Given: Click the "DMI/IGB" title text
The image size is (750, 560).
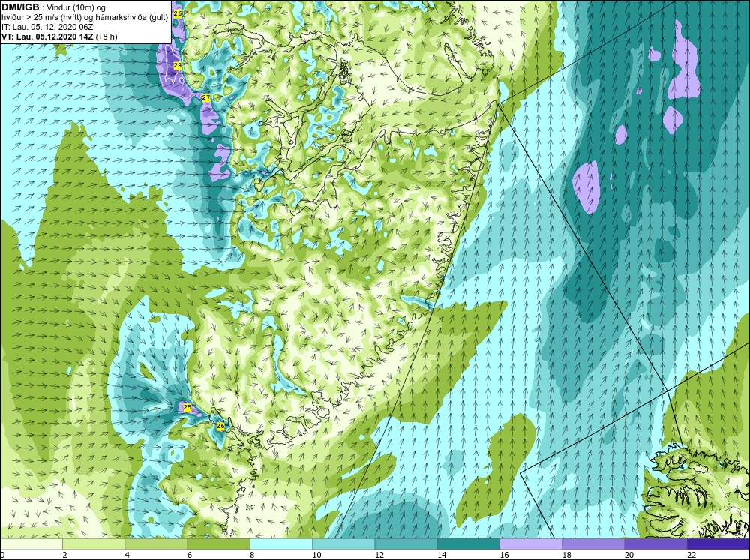Looking at the screenshot, I should click(x=20, y=7).
